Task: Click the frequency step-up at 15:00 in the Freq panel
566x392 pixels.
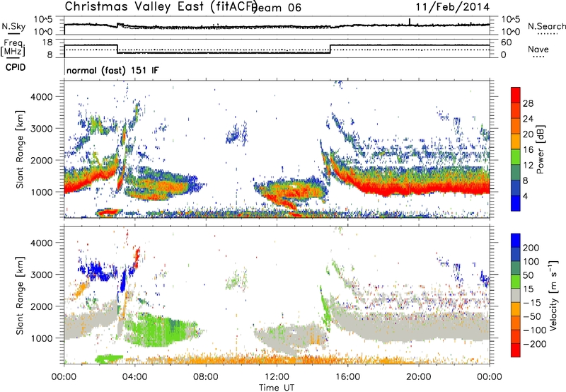Action: pyautogui.click(x=330, y=49)
